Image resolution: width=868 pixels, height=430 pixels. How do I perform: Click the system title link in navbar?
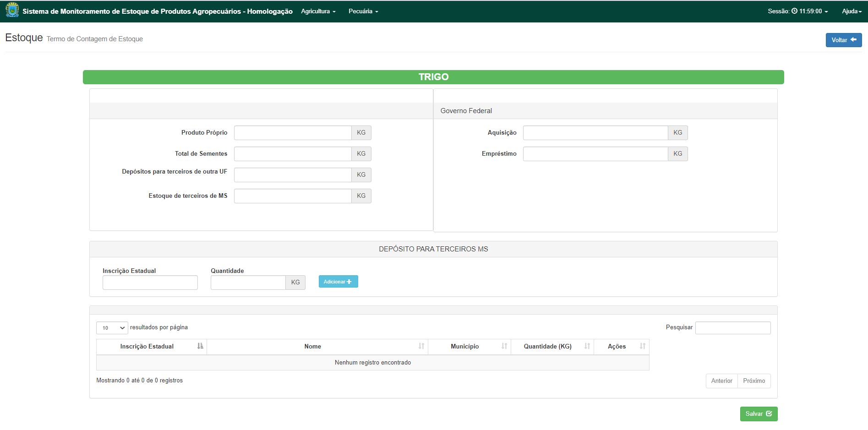click(x=158, y=11)
